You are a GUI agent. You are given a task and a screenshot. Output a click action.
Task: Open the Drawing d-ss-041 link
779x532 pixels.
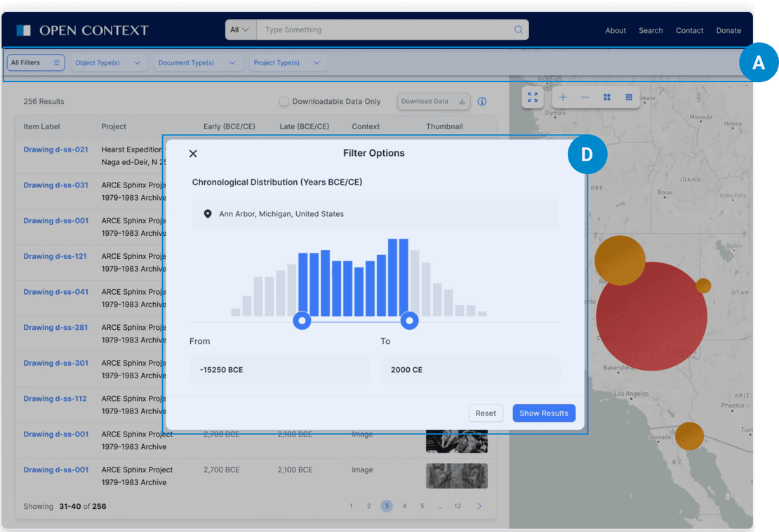point(55,292)
